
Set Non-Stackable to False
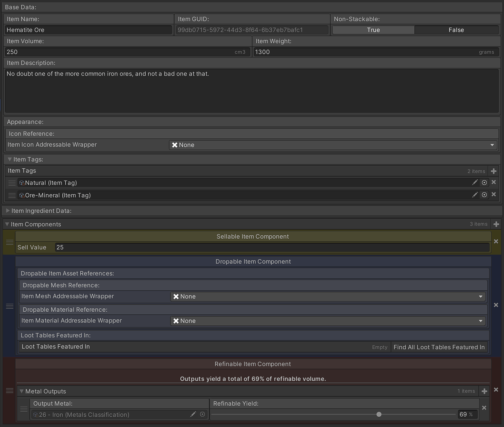click(x=456, y=30)
